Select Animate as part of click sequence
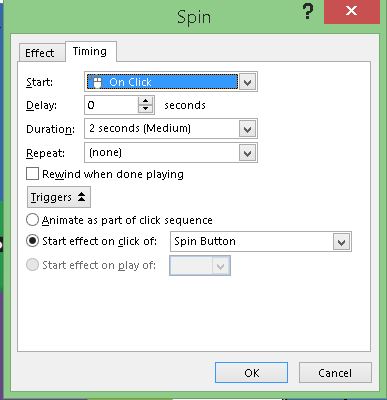Image resolution: width=387 pixels, height=400 pixels. (32, 220)
